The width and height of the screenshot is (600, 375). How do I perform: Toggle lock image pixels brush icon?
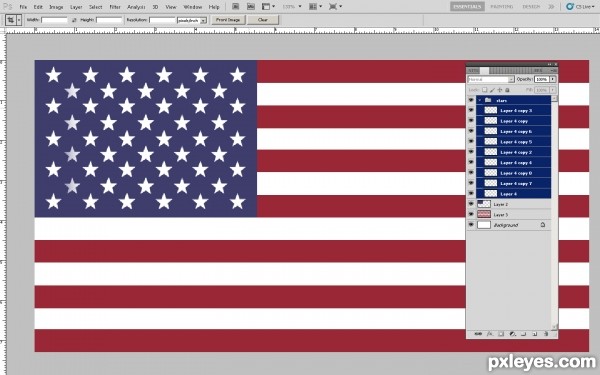pos(492,90)
